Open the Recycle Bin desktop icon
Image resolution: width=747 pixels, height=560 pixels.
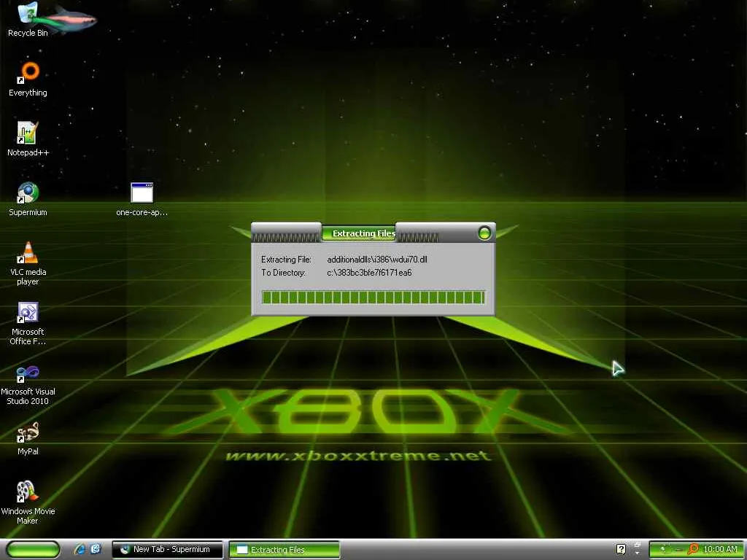28,20
